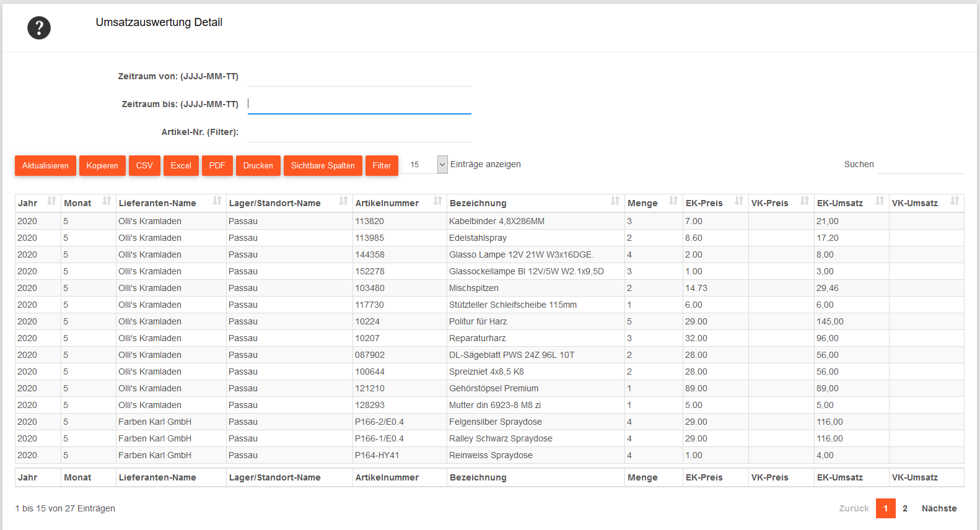980x530 pixels.
Task: Focus the Zeitraum von date field
Action: [359, 77]
